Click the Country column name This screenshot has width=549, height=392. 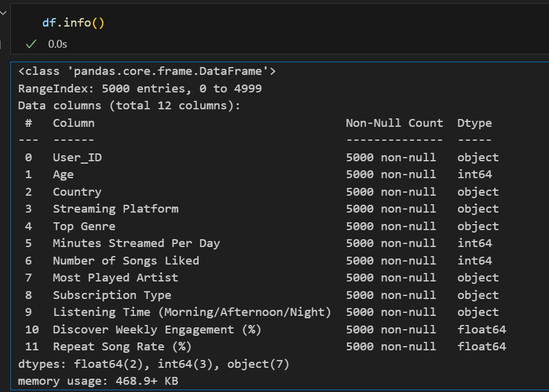coord(77,192)
